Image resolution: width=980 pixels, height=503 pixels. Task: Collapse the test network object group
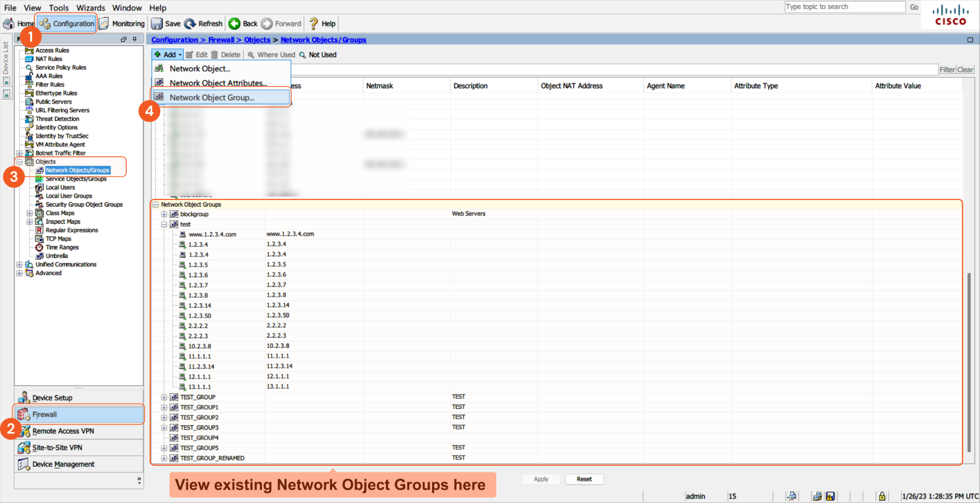pyautogui.click(x=164, y=224)
